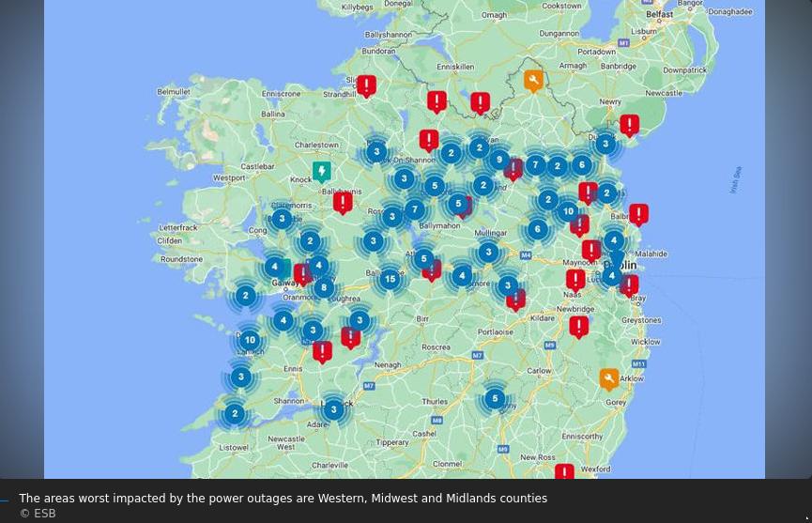Click the power outages caption text
The image size is (812, 523).
(x=283, y=499)
